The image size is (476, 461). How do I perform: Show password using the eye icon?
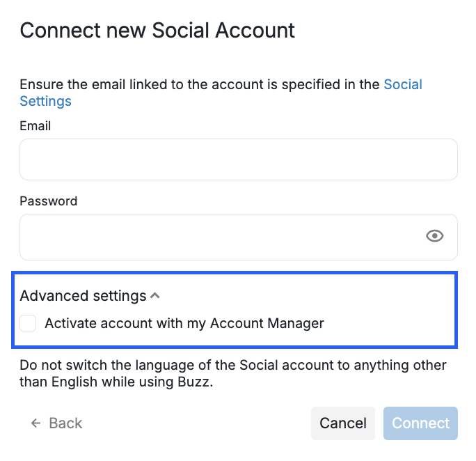click(434, 236)
